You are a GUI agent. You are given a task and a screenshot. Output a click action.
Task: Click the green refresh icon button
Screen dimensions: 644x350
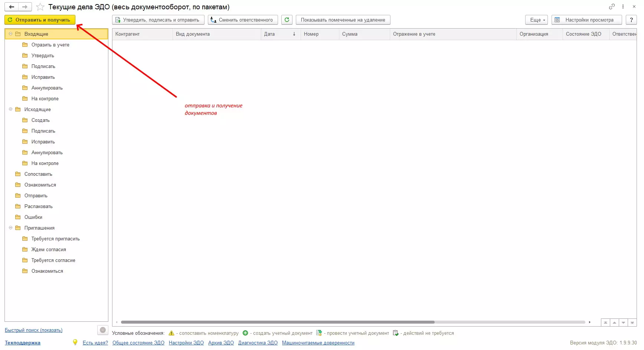pos(287,20)
